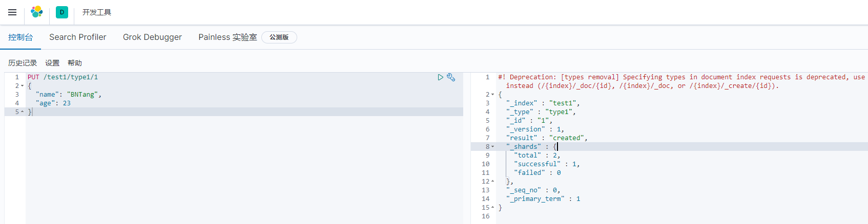Click the green D space avatar
The width and height of the screenshot is (868, 224).
62,12
